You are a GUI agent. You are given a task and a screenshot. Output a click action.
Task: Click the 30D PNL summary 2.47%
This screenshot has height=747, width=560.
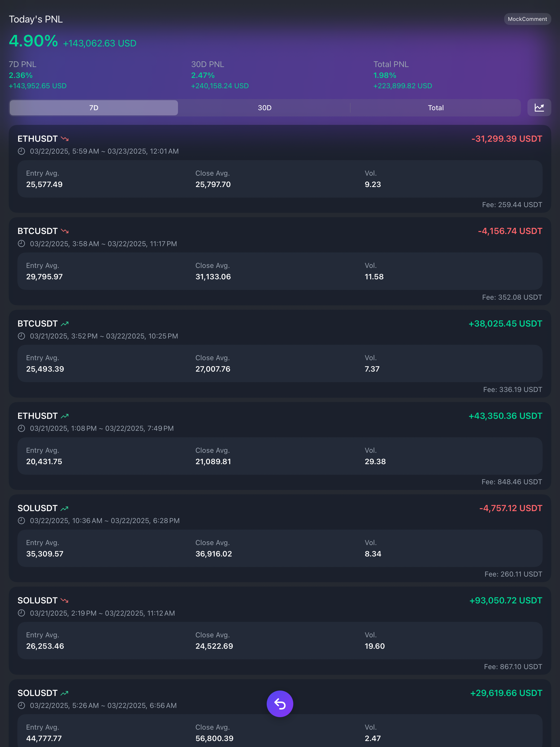pos(203,75)
